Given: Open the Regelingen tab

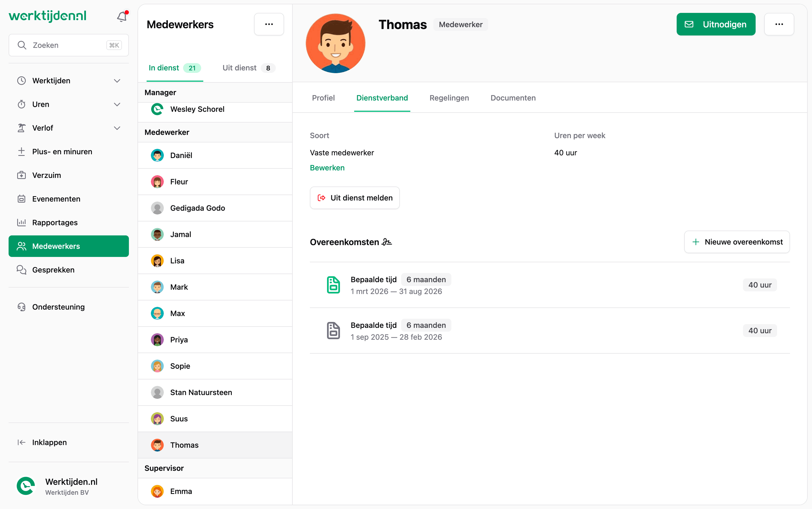Looking at the screenshot, I should coord(449,98).
